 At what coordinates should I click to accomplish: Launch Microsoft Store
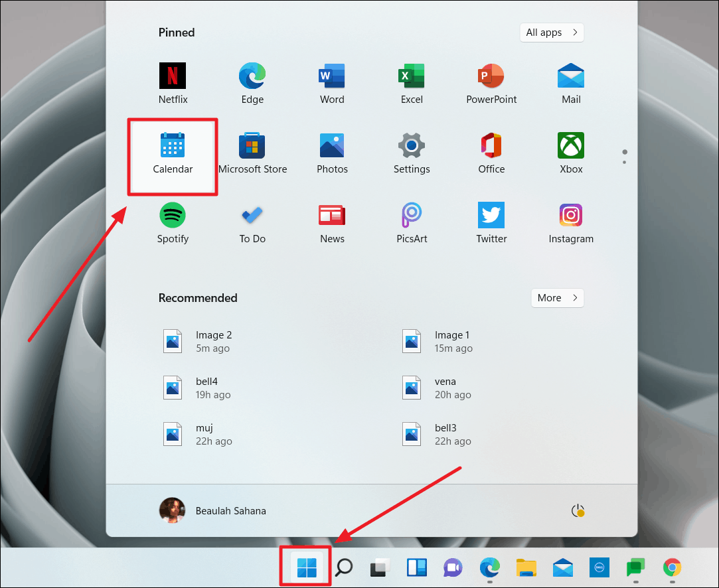[252, 153]
